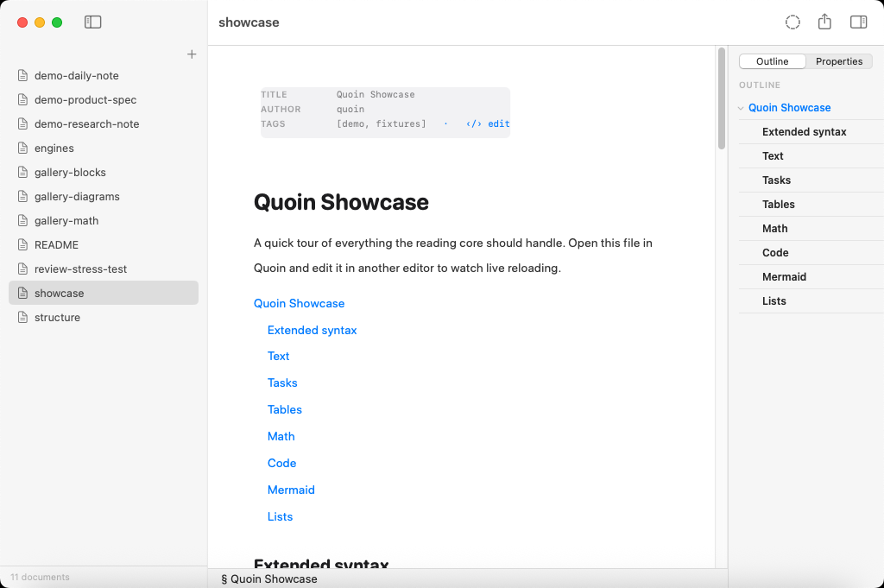Click the TAGS value [demo, fixtures]
This screenshot has width=884, height=588.
pyautogui.click(x=381, y=124)
